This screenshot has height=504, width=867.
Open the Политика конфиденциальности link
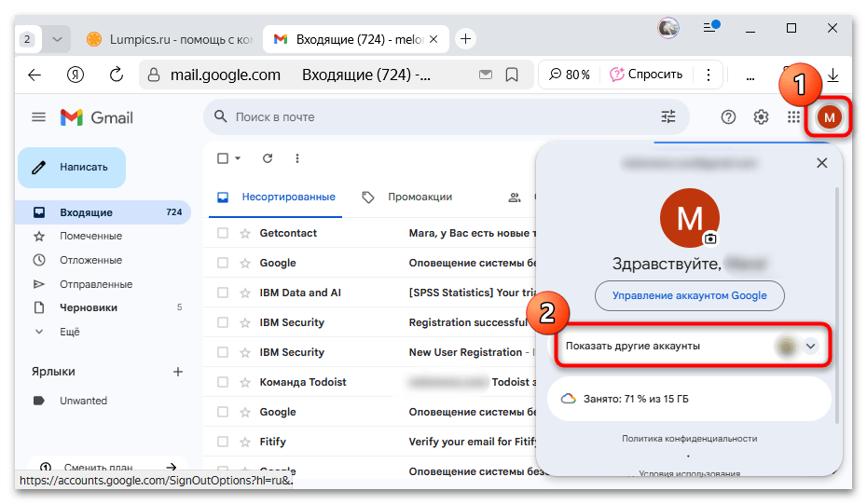tap(690, 439)
